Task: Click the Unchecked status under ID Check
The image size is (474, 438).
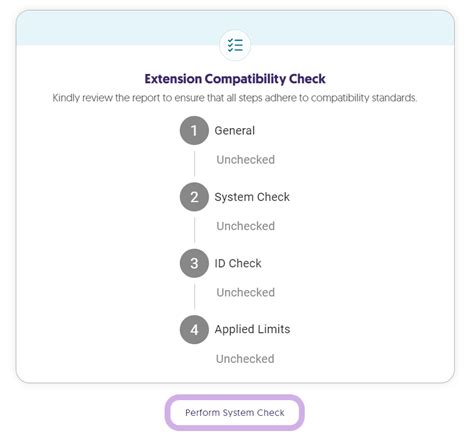Action: [246, 292]
